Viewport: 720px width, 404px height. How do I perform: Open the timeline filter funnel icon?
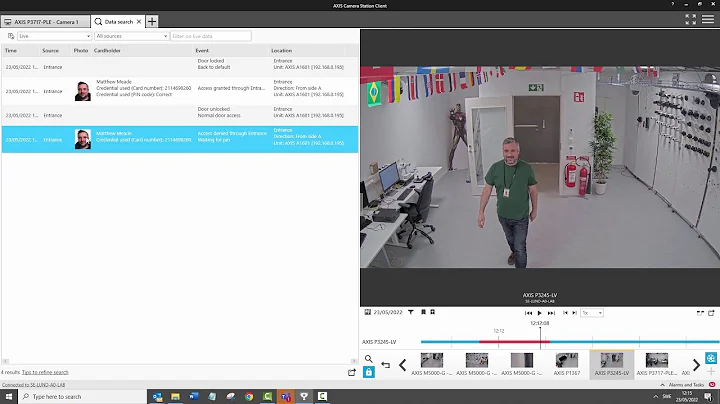tap(411, 312)
